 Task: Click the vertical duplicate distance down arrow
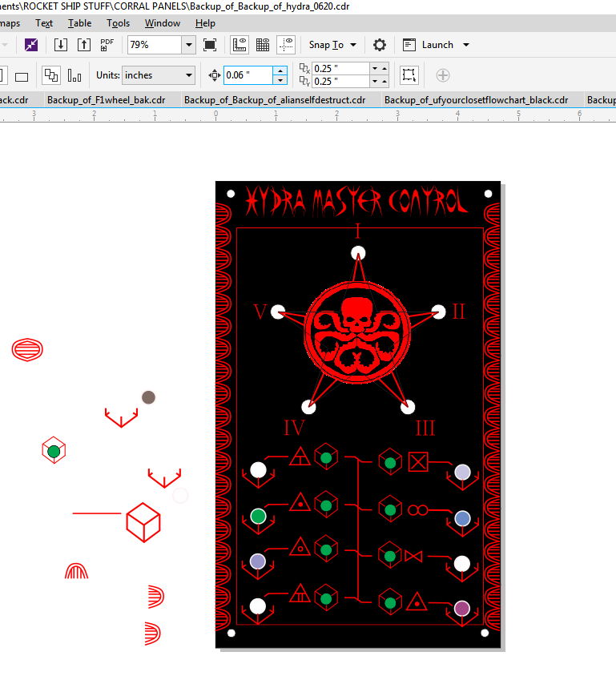(x=375, y=81)
